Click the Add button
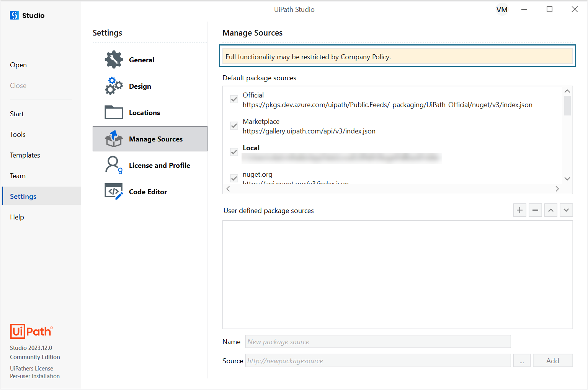This screenshot has width=588, height=390. coord(552,361)
